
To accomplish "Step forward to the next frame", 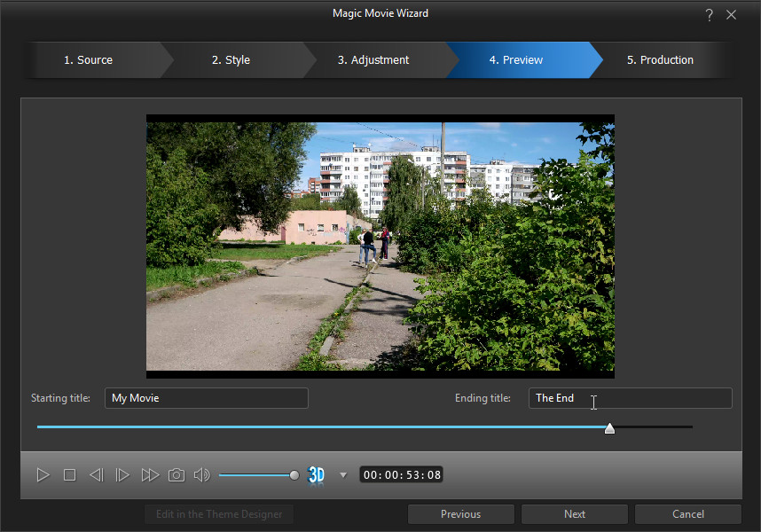I will [x=122, y=475].
